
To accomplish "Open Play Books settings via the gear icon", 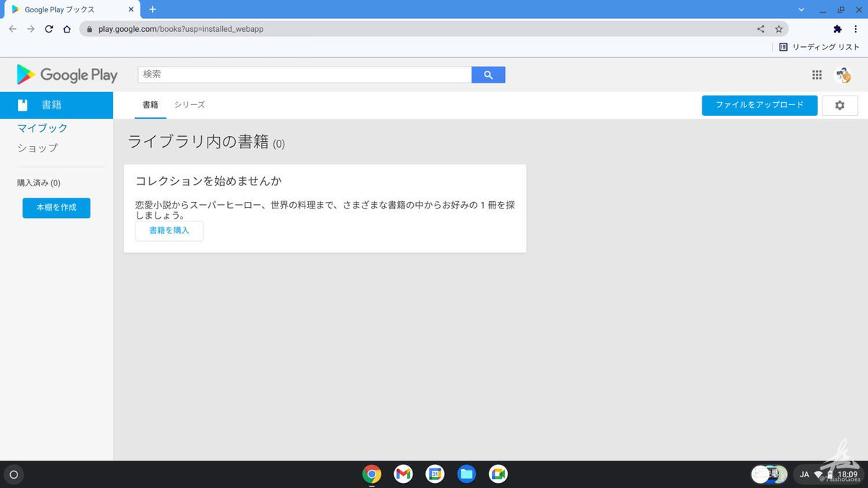I will [x=839, y=105].
